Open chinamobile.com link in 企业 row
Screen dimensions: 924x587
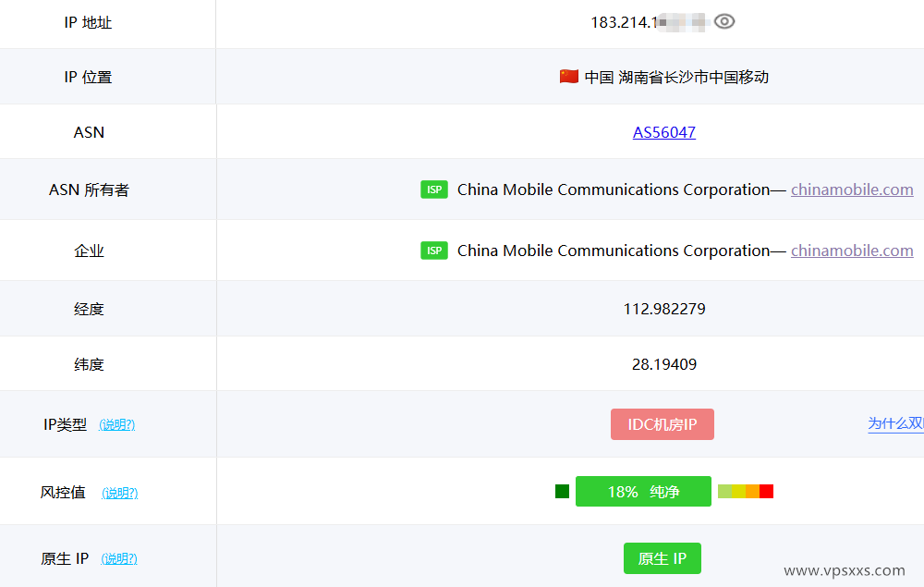click(852, 250)
